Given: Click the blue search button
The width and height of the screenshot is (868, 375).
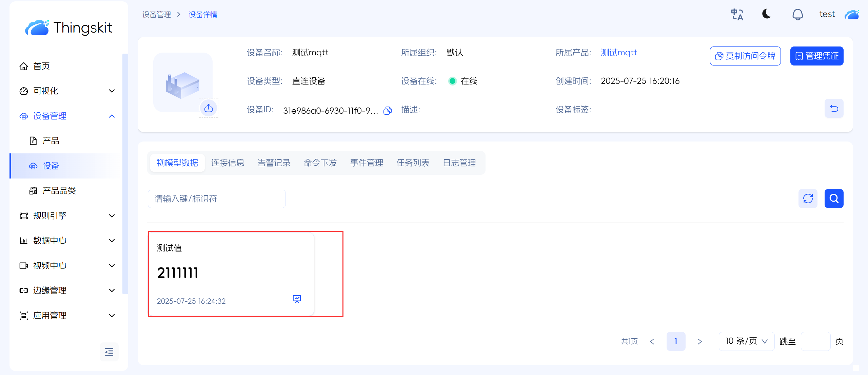Looking at the screenshot, I should point(834,199).
